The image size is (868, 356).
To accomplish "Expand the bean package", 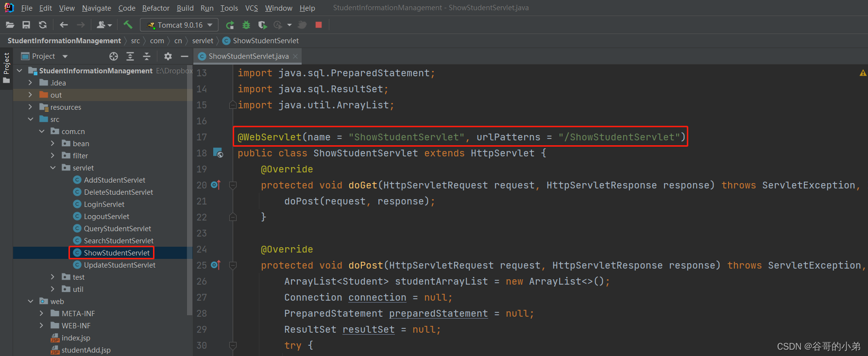I will pyautogui.click(x=53, y=144).
